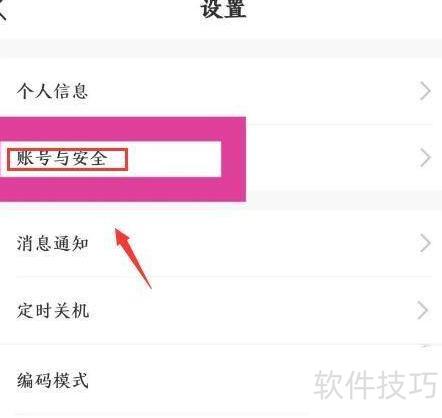Tap the empty middle of the 定时关机 row

coord(253,311)
